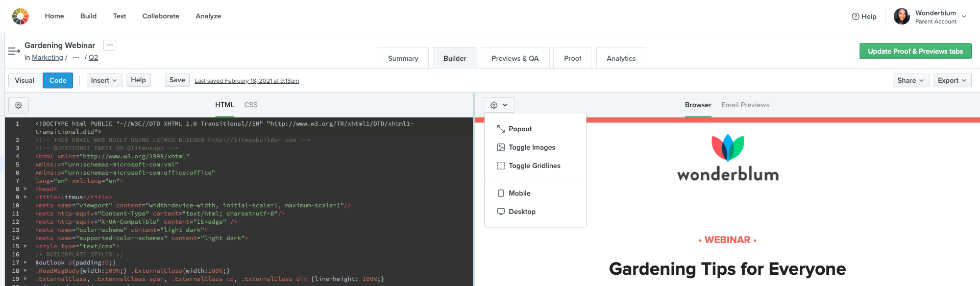Collapse code fold arrow on line 17
Image resolution: width=980 pixels, height=286 pixels.
(x=25, y=263)
